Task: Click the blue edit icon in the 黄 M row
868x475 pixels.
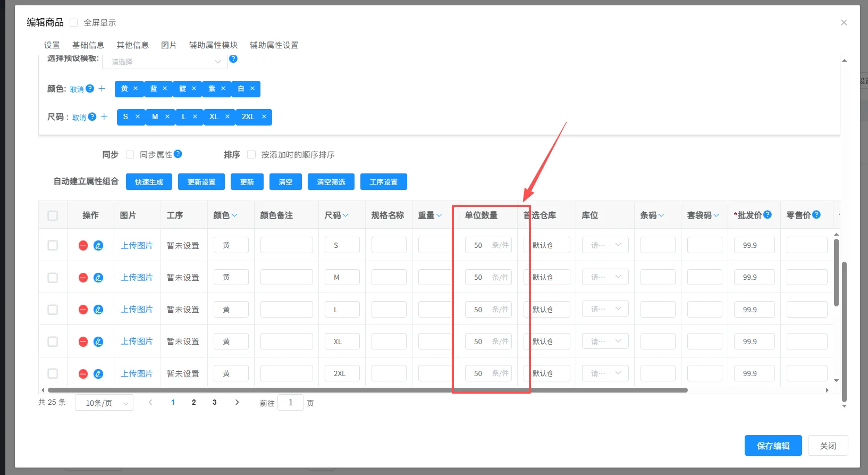Action: (98, 278)
